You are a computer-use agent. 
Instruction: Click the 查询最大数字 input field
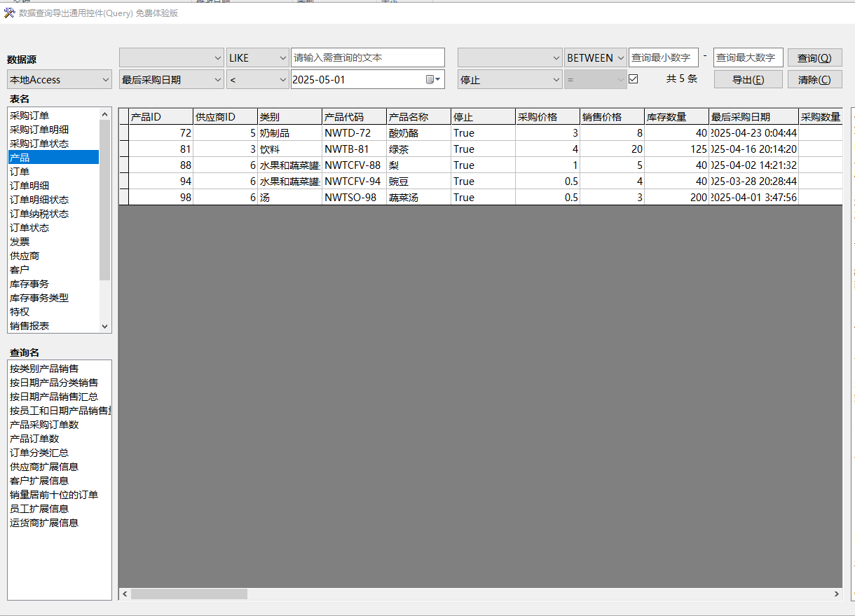coord(748,57)
